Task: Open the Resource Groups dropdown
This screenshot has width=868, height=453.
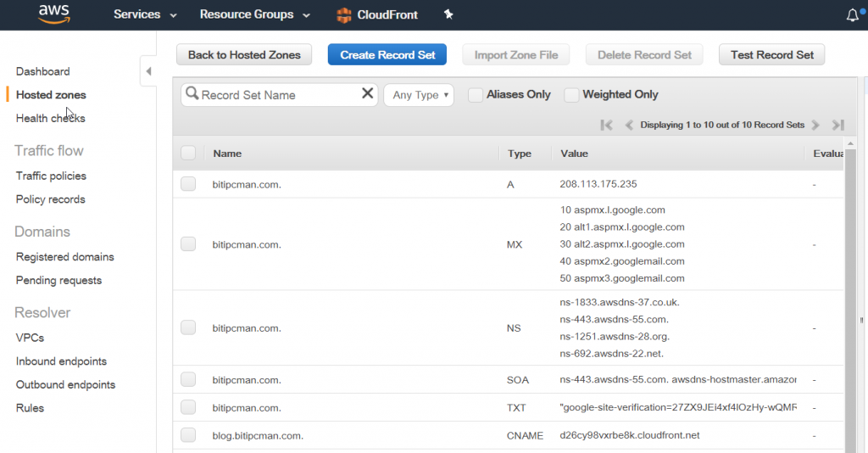Action: point(254,14)
